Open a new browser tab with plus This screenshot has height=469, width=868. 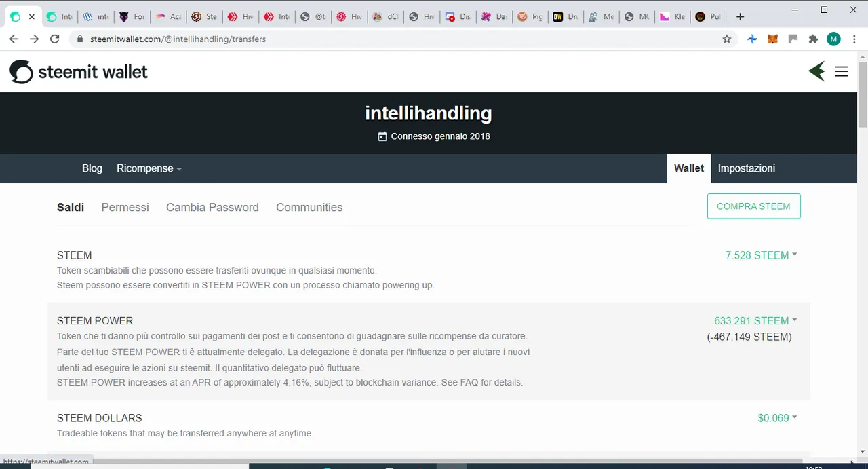pos(740,16)
